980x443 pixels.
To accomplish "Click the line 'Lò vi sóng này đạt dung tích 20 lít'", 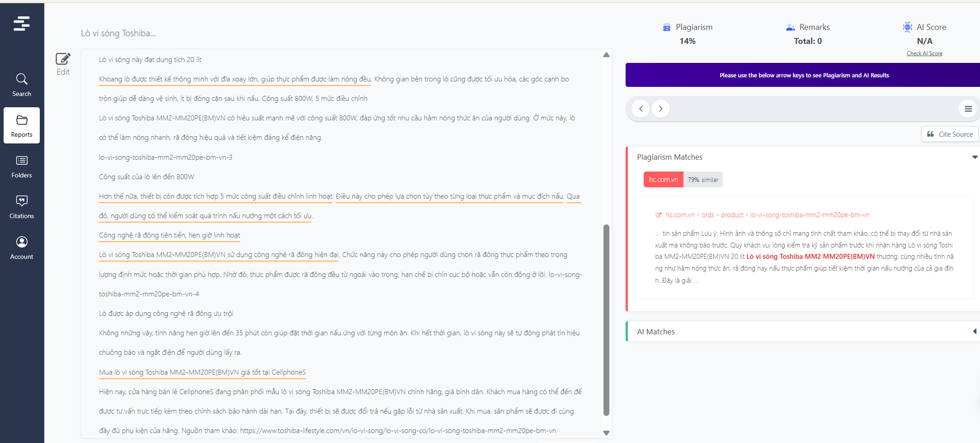I will tap(150, 60).
